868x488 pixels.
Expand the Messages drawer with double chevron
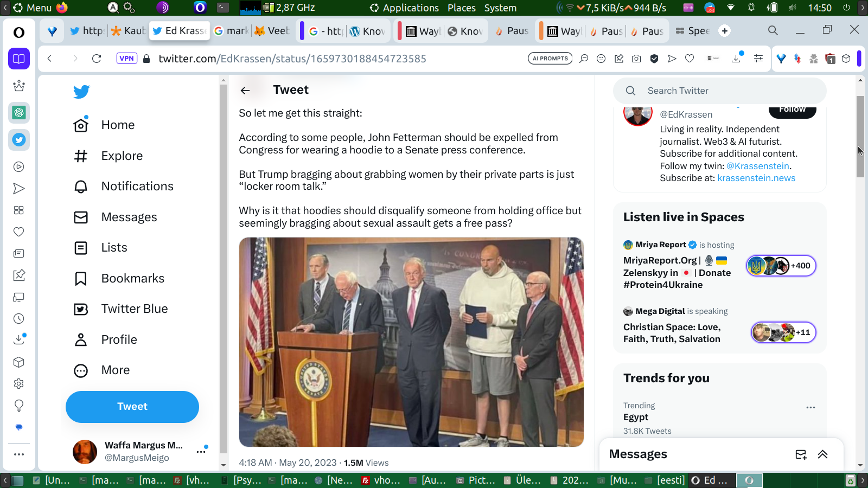click(823, 454)
